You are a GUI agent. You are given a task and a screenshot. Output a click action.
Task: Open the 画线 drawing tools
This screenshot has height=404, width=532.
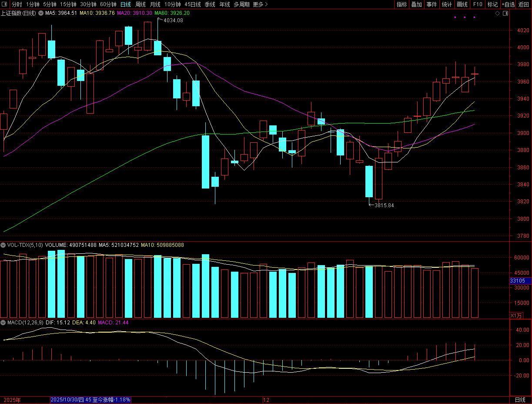pyautogui.click(x=462, y=4)
